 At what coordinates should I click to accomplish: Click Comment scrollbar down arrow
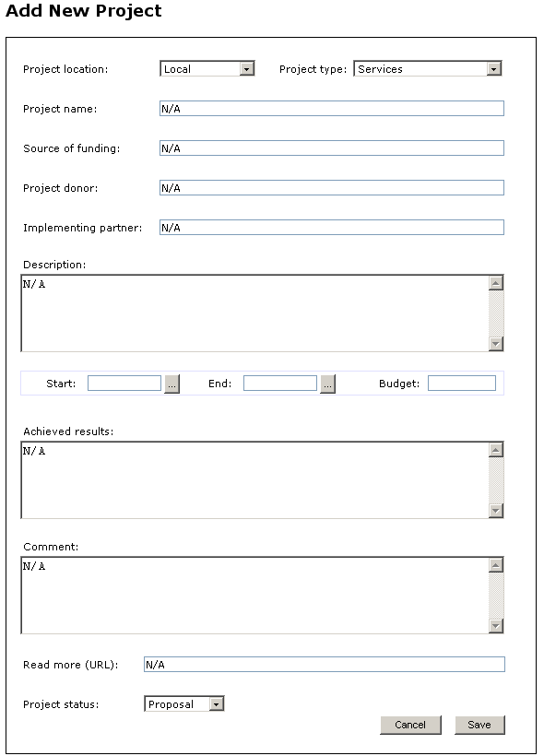click(x=496, y=625)
